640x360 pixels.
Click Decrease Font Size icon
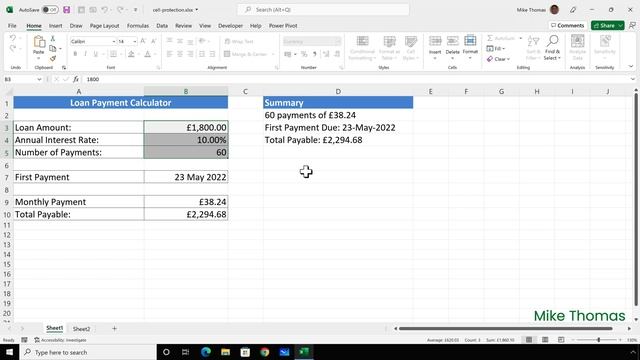[x=153, y=41]
